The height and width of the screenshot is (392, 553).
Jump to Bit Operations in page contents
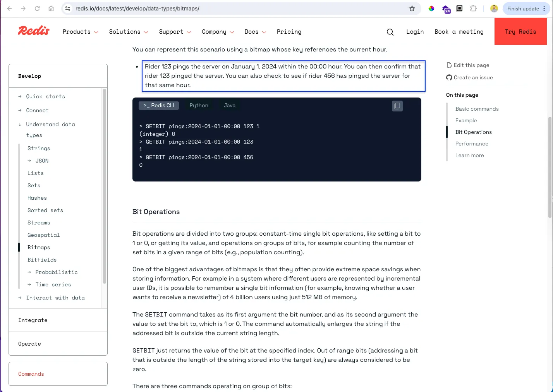point(473,132)
